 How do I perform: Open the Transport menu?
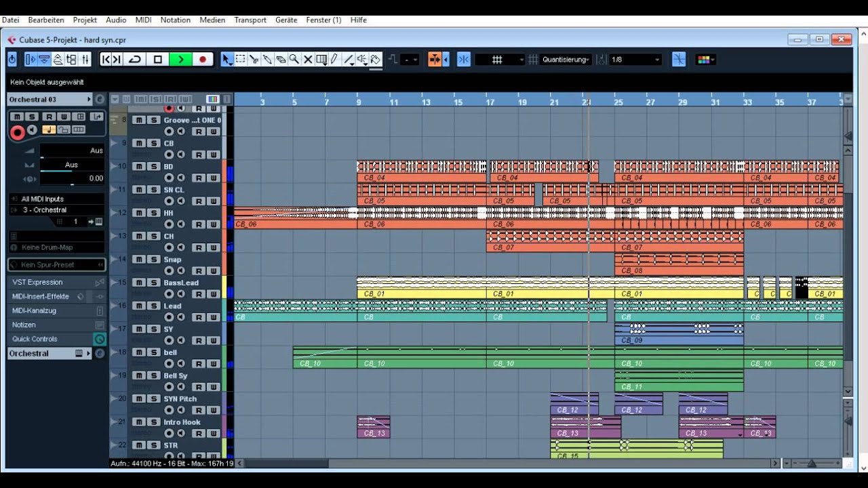(250, 20)
